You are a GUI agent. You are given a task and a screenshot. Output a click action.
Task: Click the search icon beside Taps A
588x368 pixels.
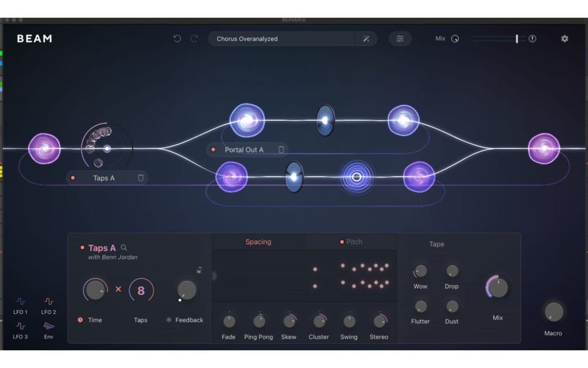124,248
